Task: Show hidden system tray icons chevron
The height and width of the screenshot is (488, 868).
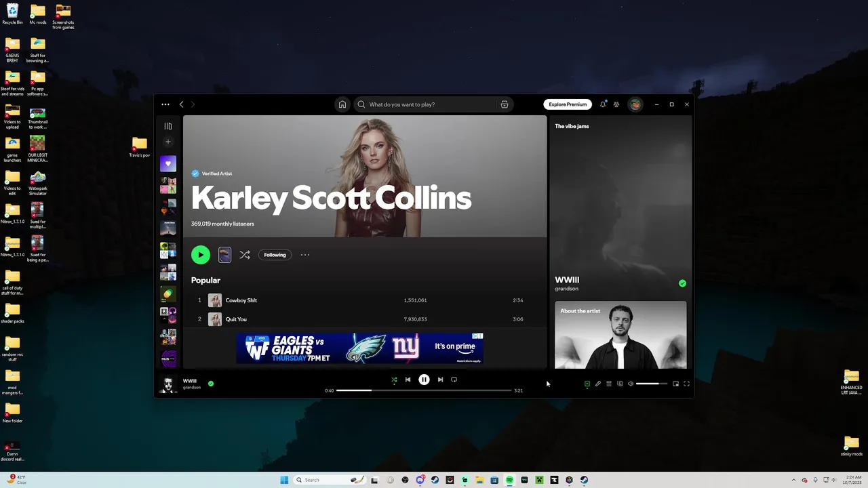Action: pos(795,480)
